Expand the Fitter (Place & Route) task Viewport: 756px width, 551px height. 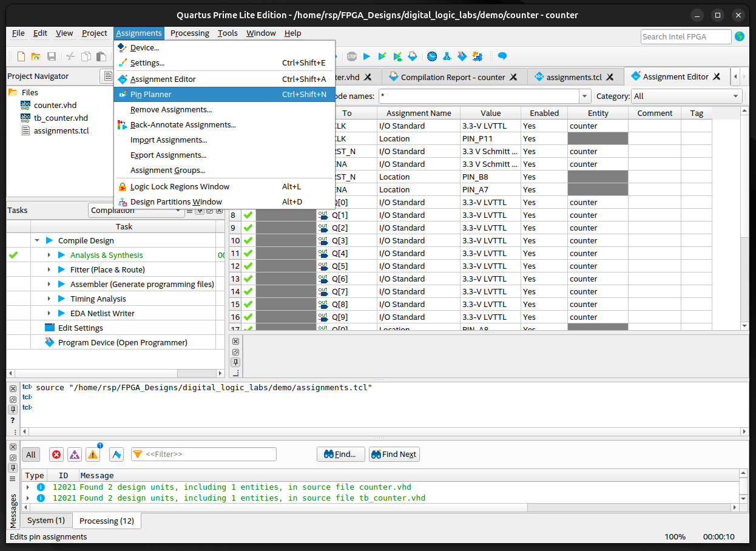49,269
